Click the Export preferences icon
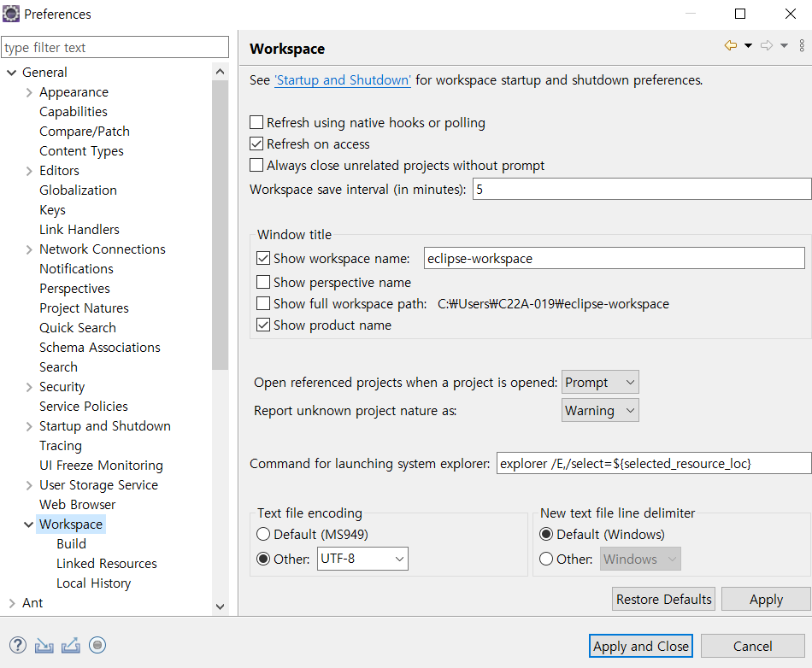 coord(70,645)
